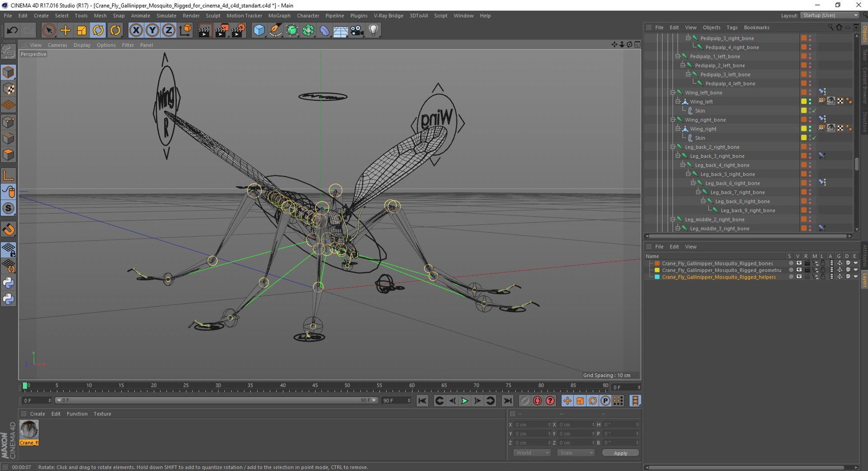This screenshot has height=471, width=868.
Task: Open the World coordinate dropdown
Action: click(532, 453)
